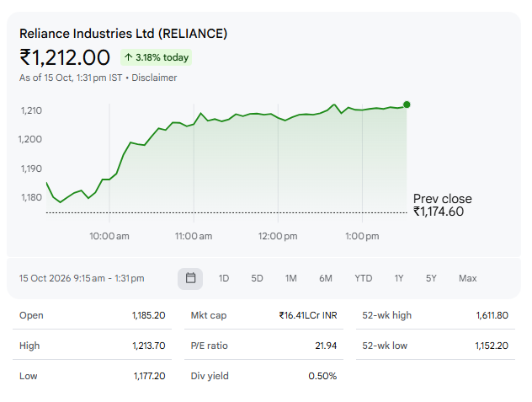
Task: Click the As of 15 Oct, 1:31 pm IST text
Action: (71, 78)
